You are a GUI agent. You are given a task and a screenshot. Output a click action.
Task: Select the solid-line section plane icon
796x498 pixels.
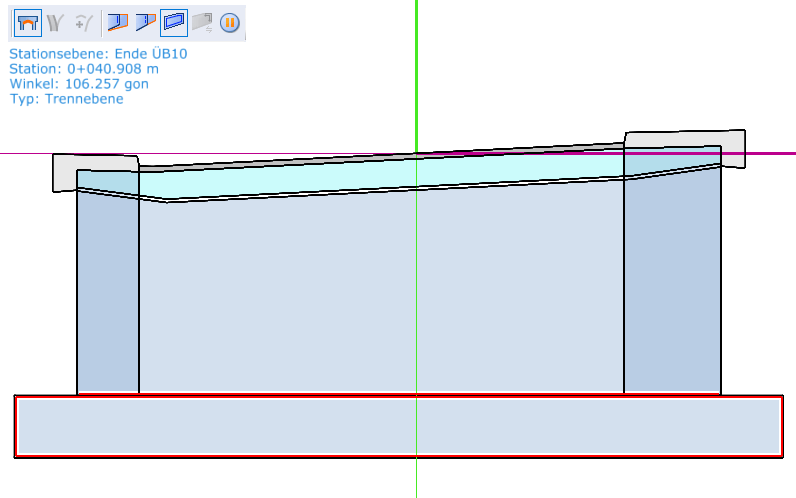[117, 23]
